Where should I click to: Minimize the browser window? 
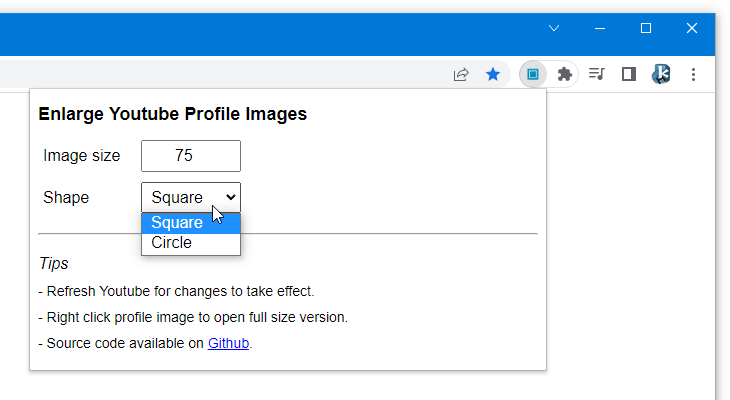[x=600, y=28]
